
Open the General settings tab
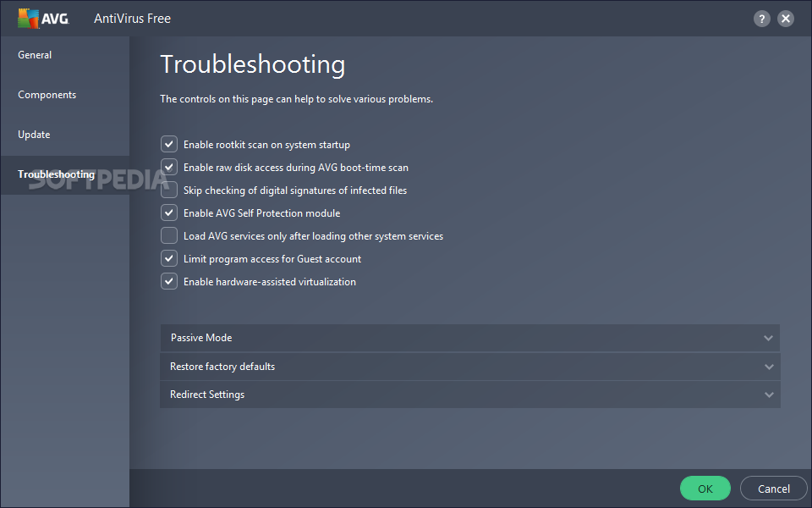tap(35, 55)
